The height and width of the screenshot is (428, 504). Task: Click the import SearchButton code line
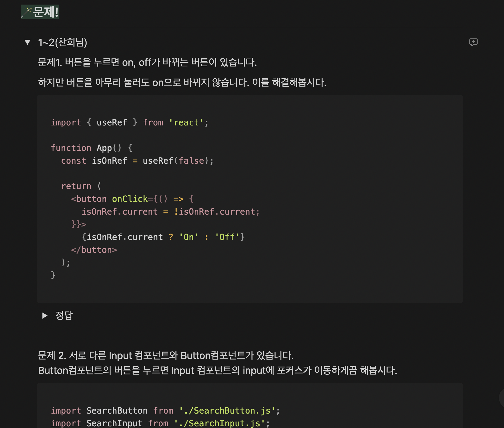tap(165, 410)
